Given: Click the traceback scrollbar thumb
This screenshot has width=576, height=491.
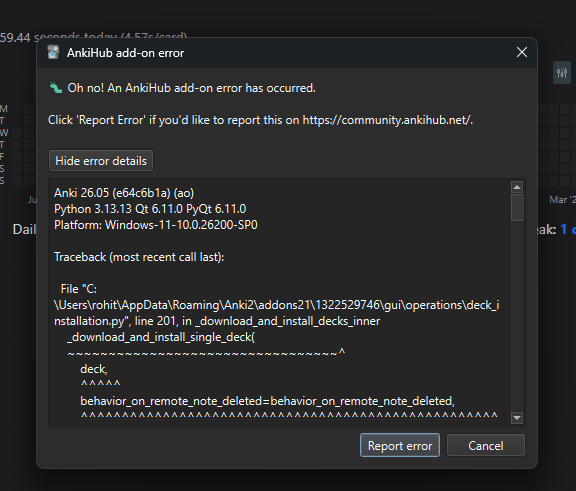Looking at the screenshot, I should (x=517, y=207).
